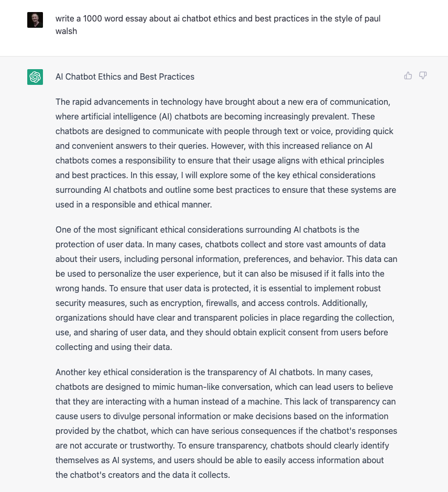Select the green ChatGPT assistant avatar icon
448x492 pixels.
[35, 77]
